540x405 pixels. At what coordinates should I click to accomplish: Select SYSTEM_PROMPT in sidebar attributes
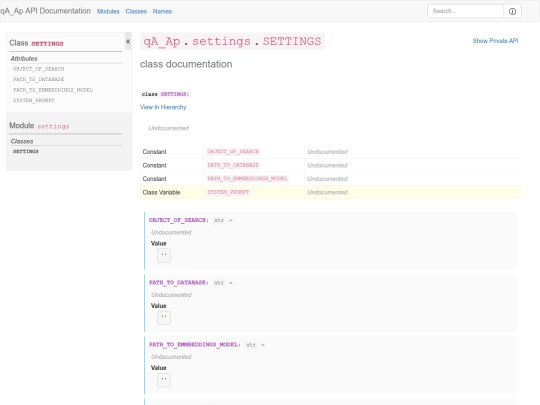34,100
